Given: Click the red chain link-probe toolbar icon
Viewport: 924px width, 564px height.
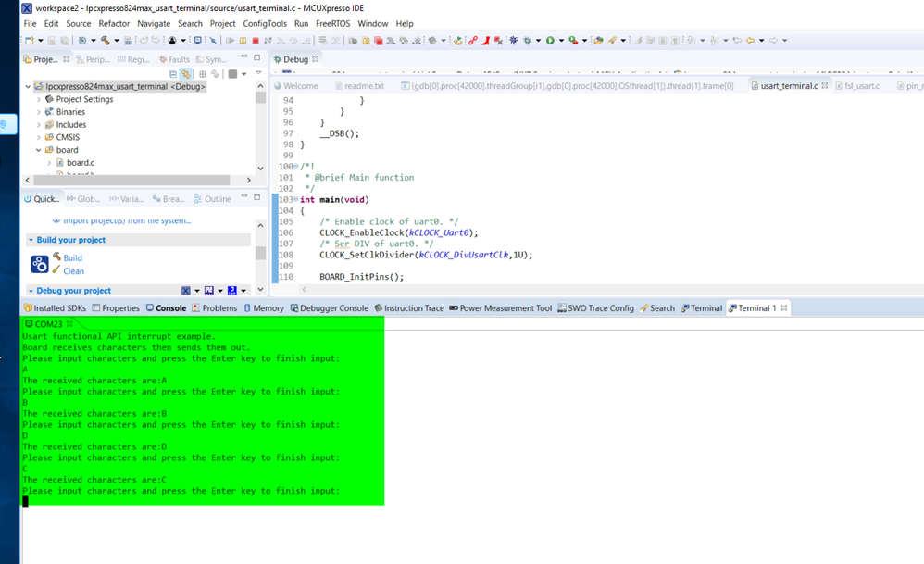Looking at the screenshot, I should (x=472, y=41).
